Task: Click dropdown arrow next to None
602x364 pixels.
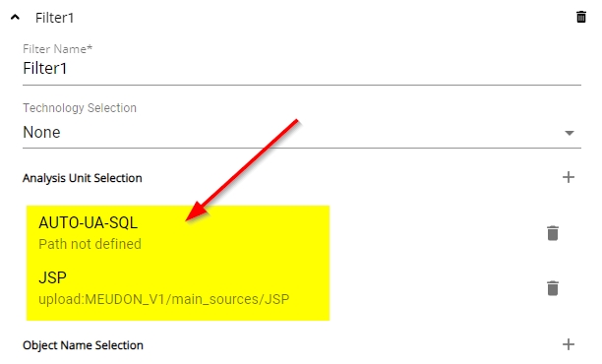Action: [569, 133]
